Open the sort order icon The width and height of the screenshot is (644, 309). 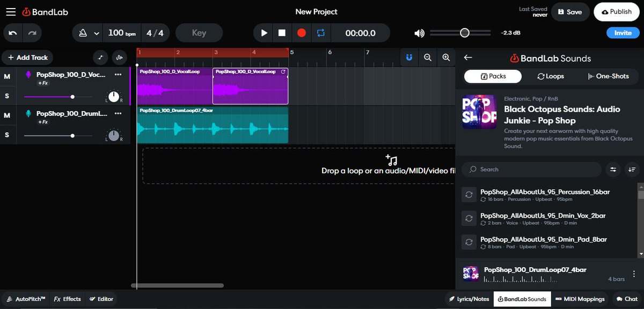[632, 169]
